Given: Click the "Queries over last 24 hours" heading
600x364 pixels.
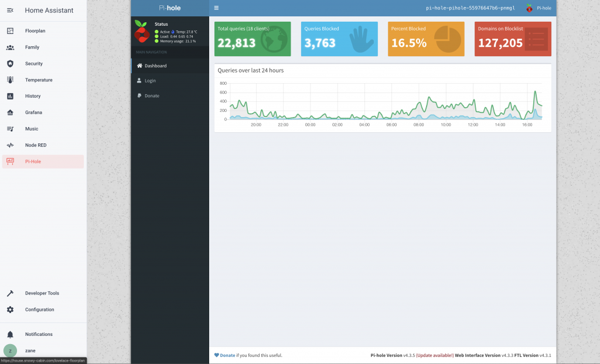Looking at the screenshot, I should [x=251, y=70].
